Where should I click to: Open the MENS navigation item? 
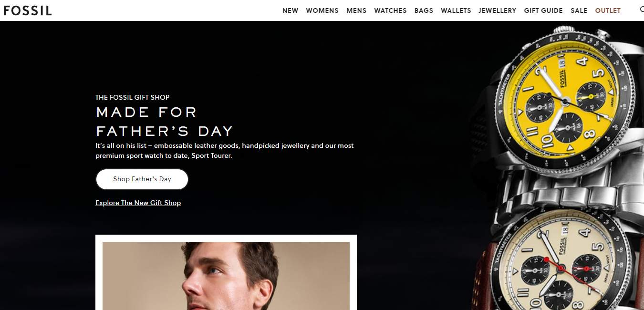click(x=356, y=10)
